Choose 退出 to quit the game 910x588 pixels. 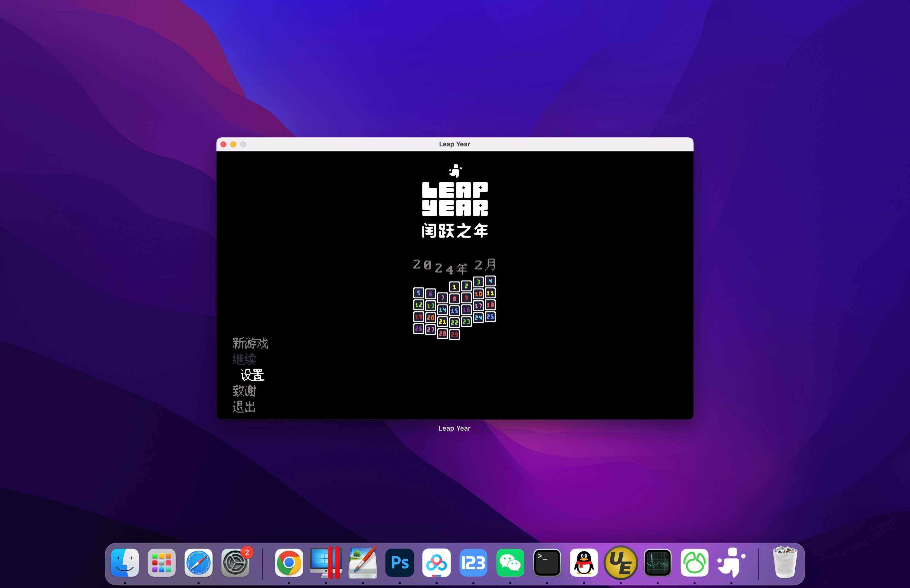pos(244,407)
